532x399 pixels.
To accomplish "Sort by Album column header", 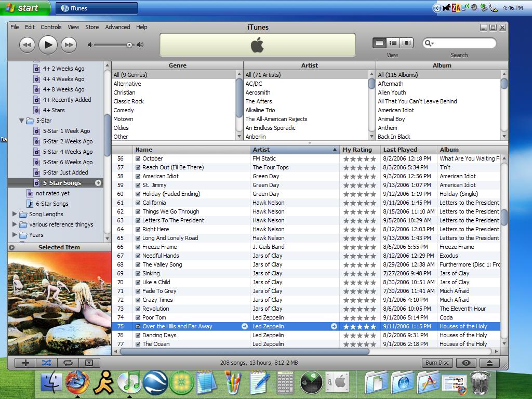I will pos(472,150).
